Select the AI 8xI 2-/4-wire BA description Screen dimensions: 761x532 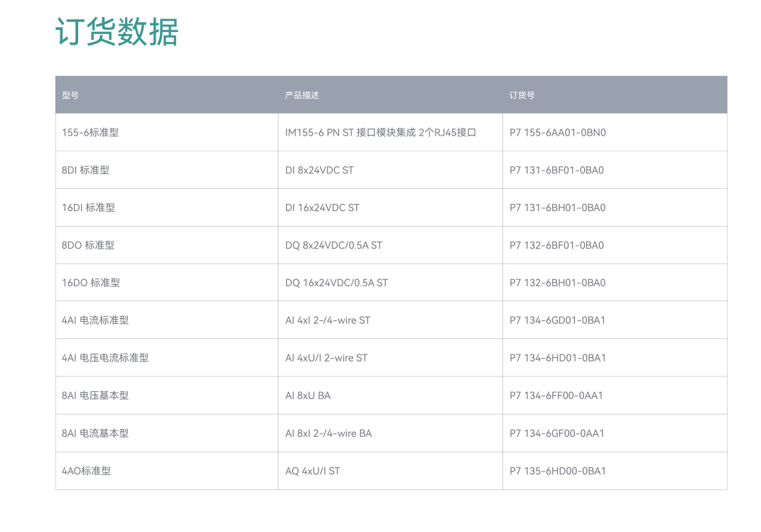point(328,433)
